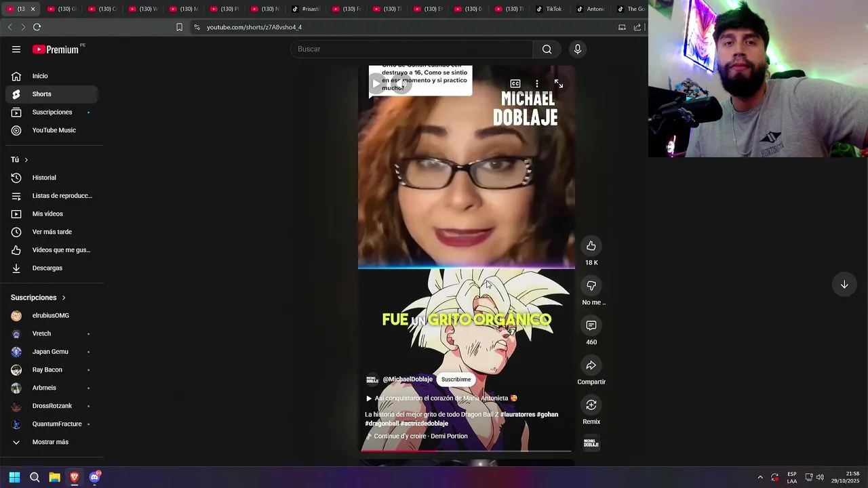Open DrossRotzank channel
The width and height of the screenshot is (868, 488).
click(52, 406)
